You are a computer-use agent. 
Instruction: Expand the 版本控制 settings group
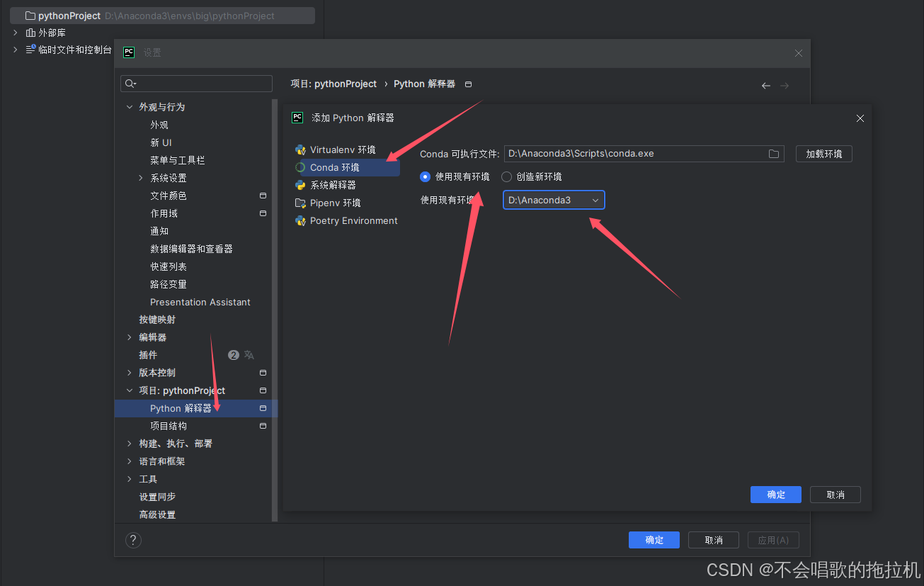(x=129, y=373)
